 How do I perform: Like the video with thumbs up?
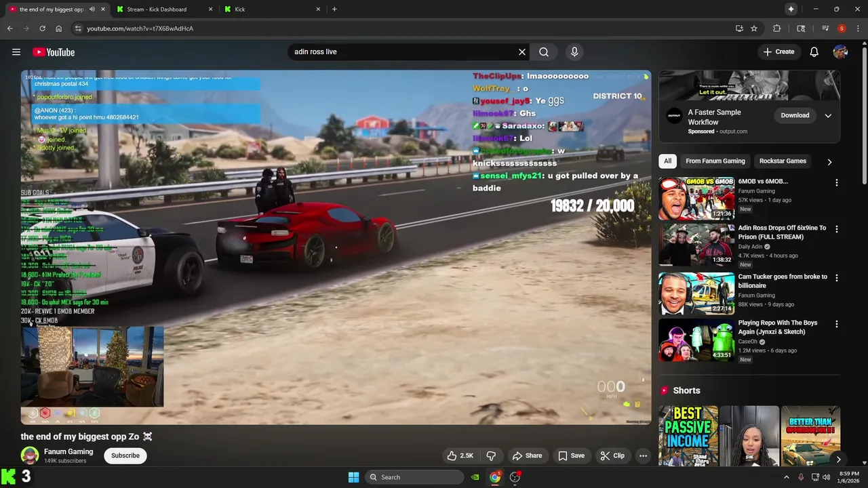460,455
